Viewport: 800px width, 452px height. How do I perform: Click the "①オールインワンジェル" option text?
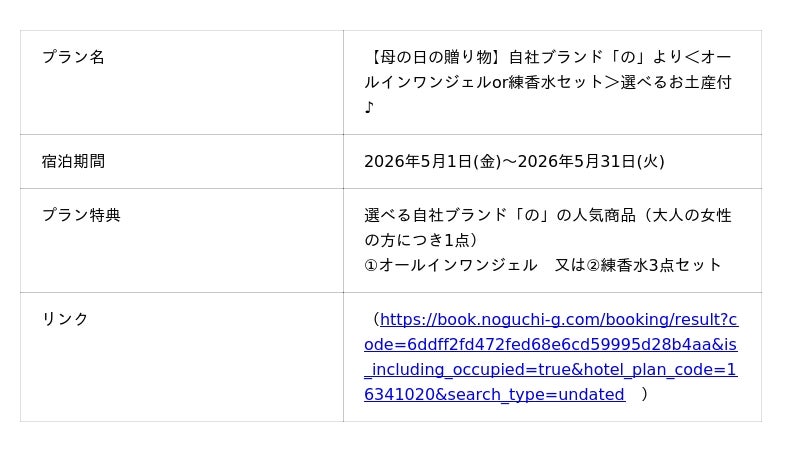451,265
